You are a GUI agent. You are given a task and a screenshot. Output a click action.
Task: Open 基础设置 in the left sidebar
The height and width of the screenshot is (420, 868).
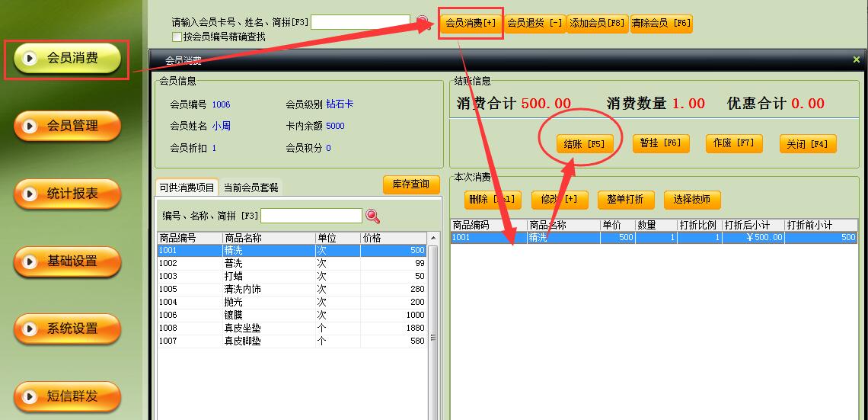[67, 261]
